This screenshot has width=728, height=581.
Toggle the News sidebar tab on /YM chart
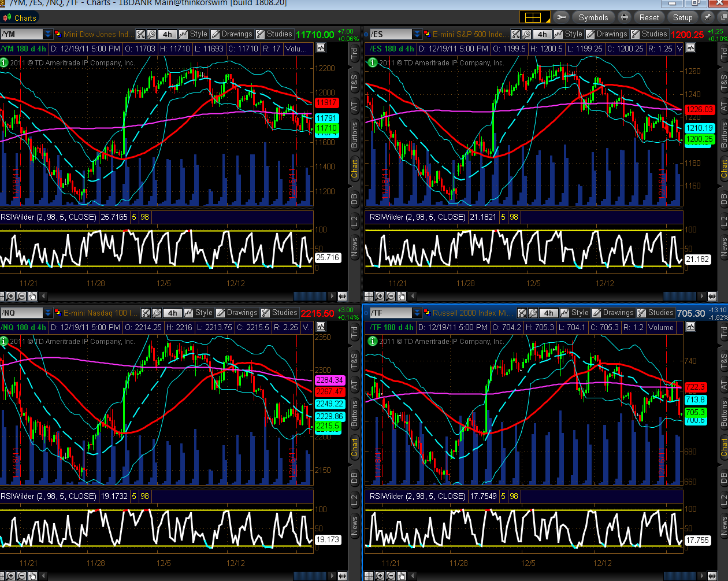tap(354, 247)
